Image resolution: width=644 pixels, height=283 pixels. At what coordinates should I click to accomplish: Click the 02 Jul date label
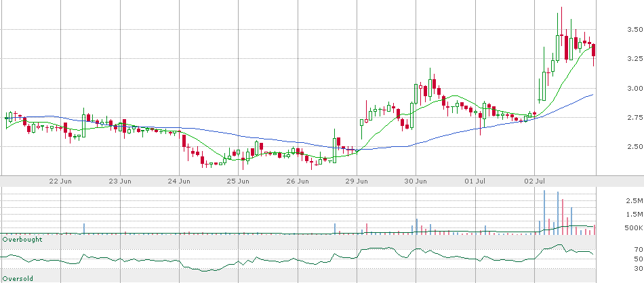536,181
